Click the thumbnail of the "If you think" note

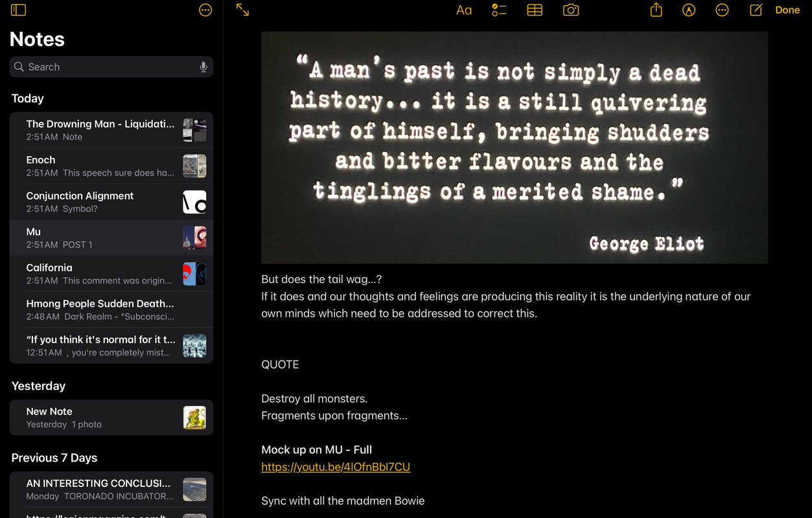[x=194, y=346]
